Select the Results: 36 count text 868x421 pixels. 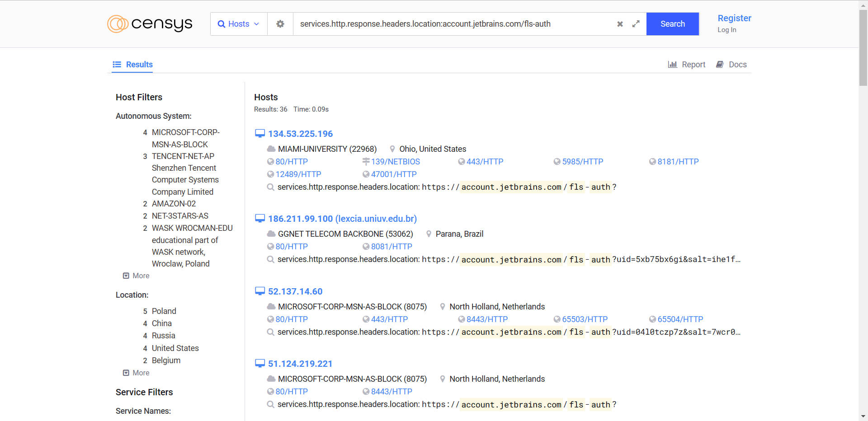(270, 109)
